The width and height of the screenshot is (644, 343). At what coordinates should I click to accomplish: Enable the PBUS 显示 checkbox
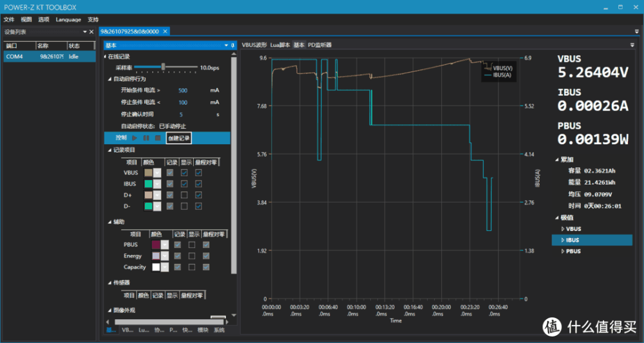(191, 245)
